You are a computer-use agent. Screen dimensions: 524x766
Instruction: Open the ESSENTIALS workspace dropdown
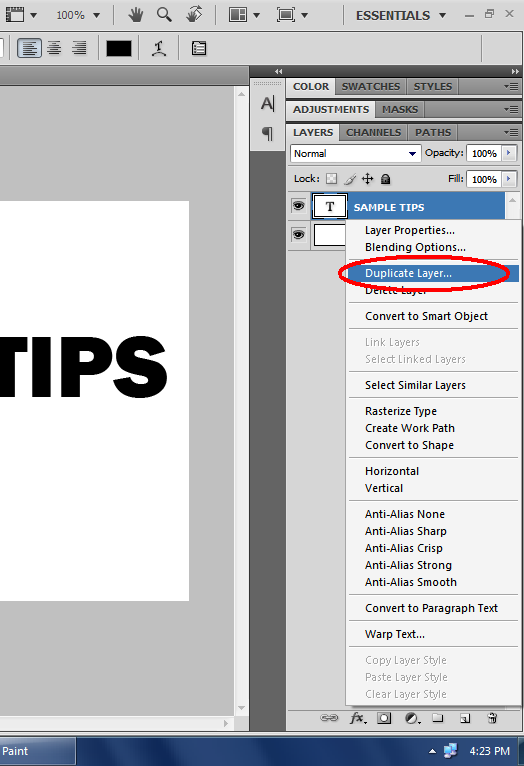point(401,16)
